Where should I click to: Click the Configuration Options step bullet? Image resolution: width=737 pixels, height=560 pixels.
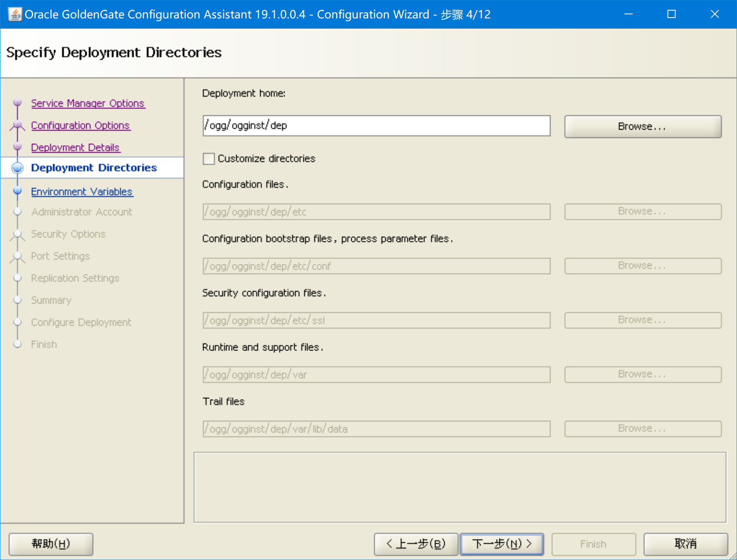tap(18, 125)
